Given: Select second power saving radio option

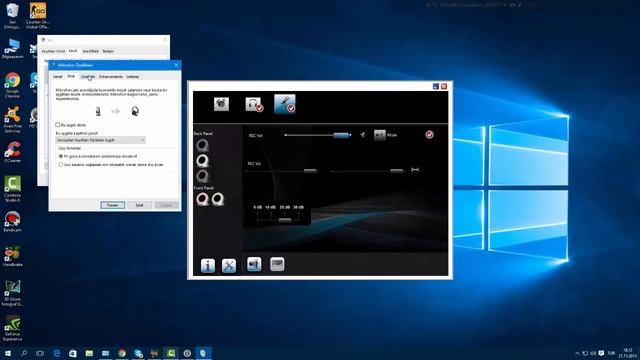Looking at the screenshot, I should tap(61, 164).
